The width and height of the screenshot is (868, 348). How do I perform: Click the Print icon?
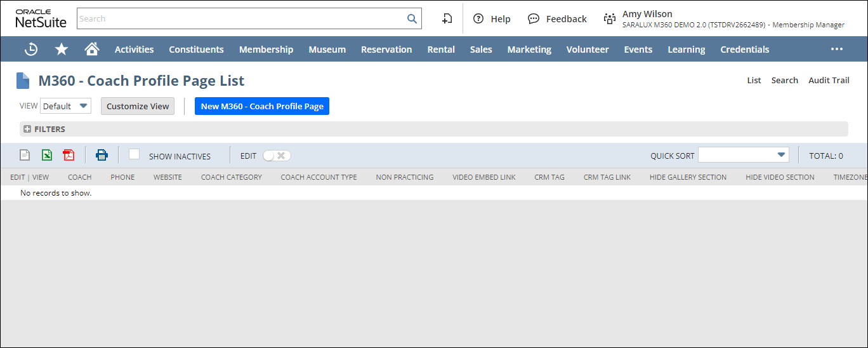[102, 155]
